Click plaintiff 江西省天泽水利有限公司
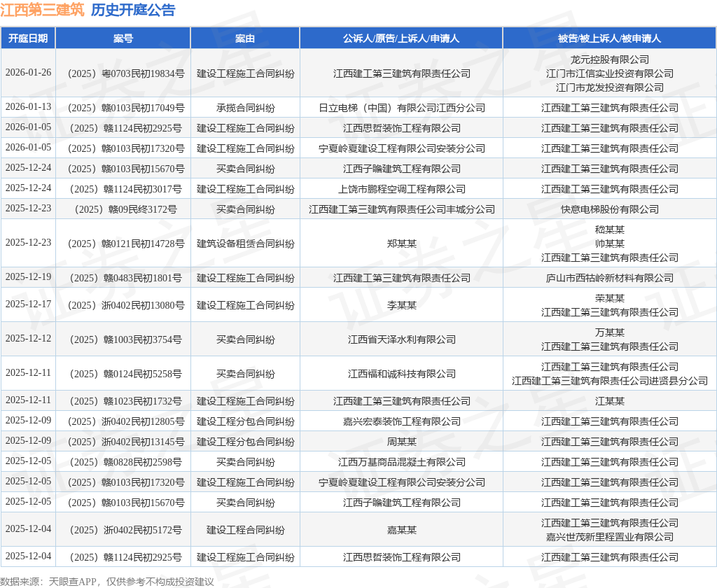The height and width of the screenshot is (588, 717). click(401, 339)
